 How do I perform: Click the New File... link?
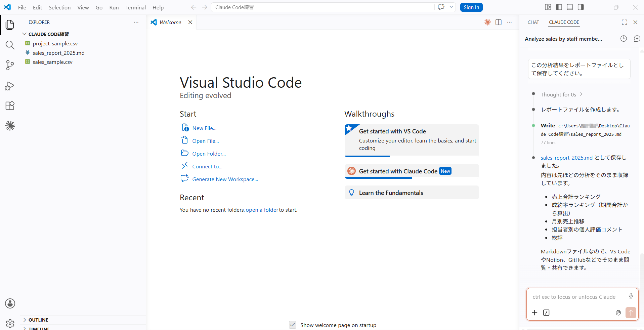coord(204,128)
